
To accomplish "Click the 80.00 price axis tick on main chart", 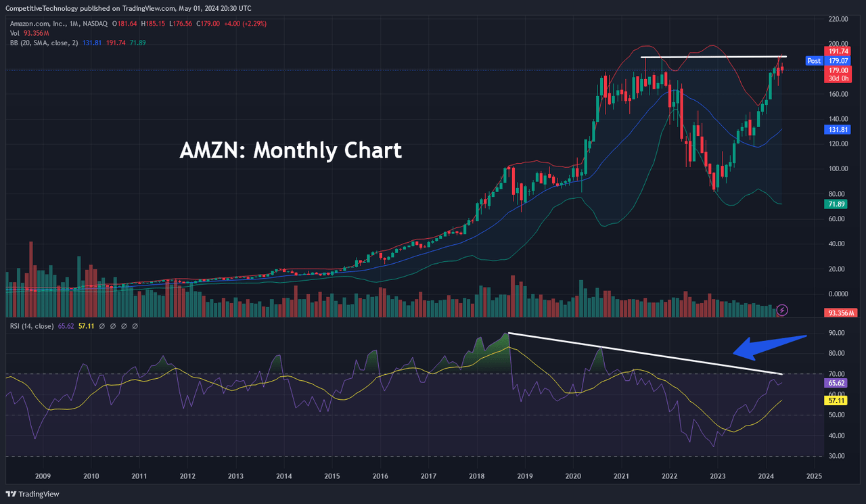I will coord(838,194).
